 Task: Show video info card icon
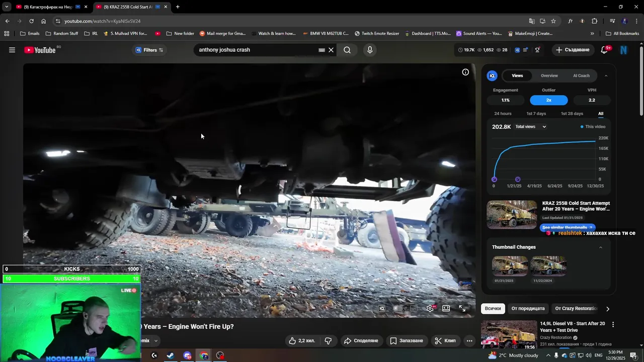pos(465,72)
